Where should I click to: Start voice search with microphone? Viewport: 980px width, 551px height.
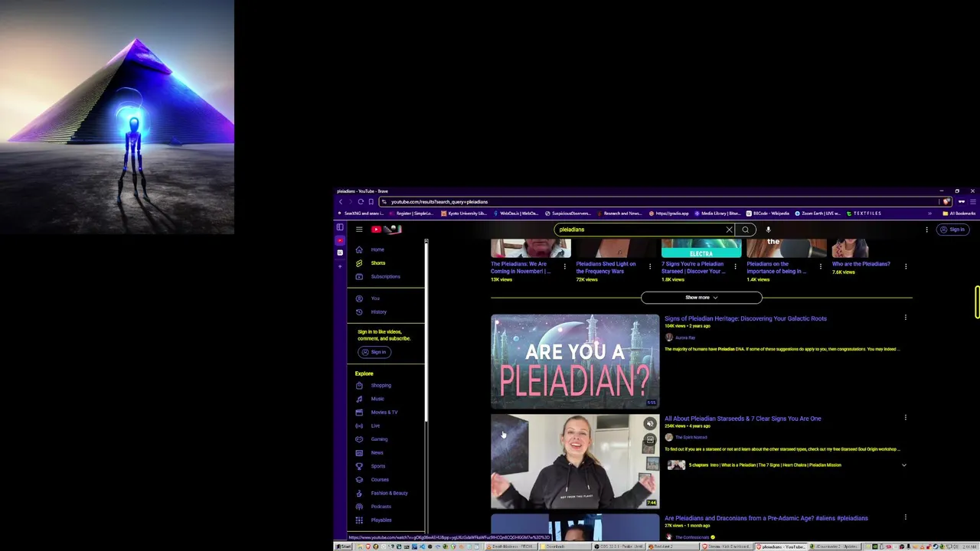click(768, 230)
